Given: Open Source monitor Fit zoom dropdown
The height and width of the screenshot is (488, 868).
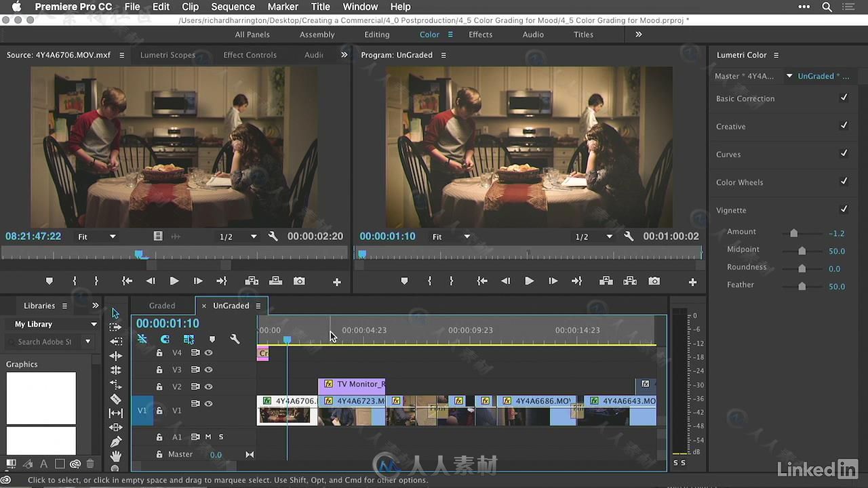Looking at the screenshot, I should click(97, 237).
